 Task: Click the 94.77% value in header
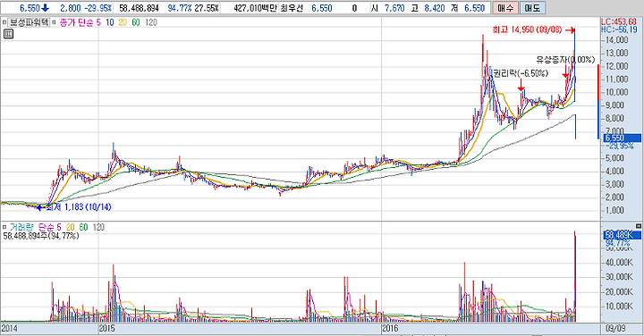[180, 8]
